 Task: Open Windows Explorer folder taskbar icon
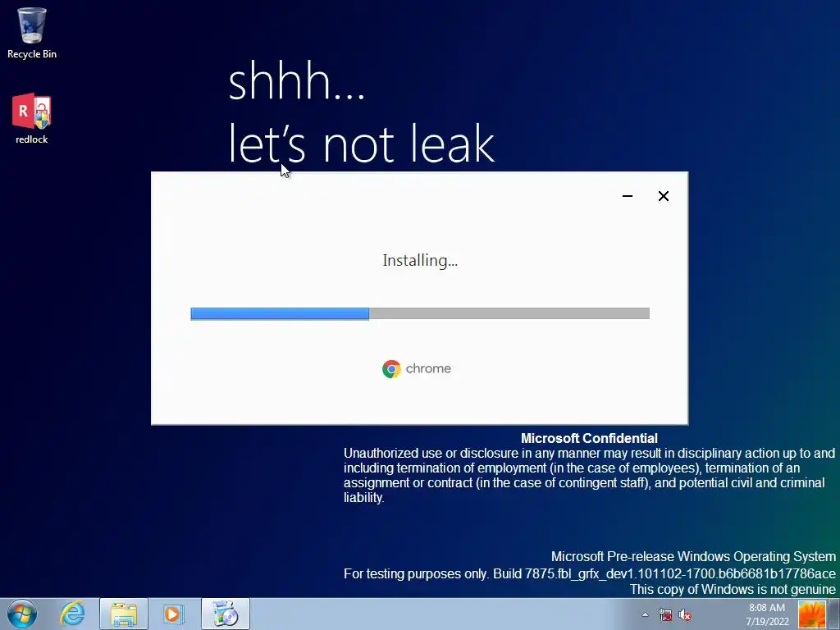[x=123, y=614]
